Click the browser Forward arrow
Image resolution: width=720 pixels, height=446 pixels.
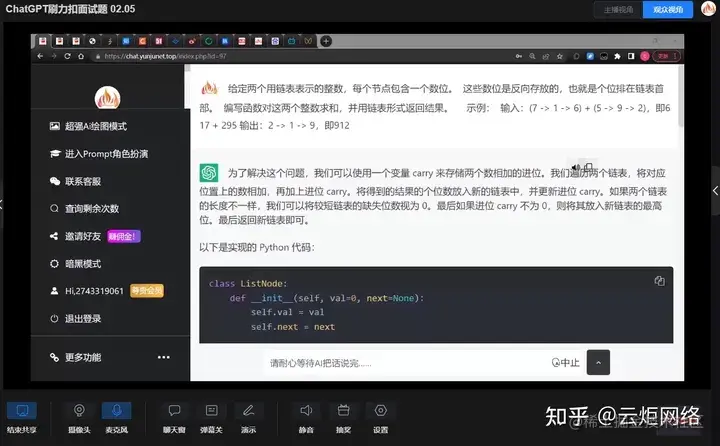(x=54, y=56)
